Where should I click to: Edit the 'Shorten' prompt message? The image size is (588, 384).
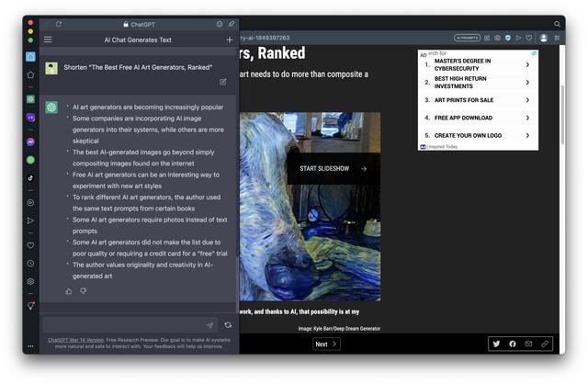pyautogui.click(x=222, y=82)
